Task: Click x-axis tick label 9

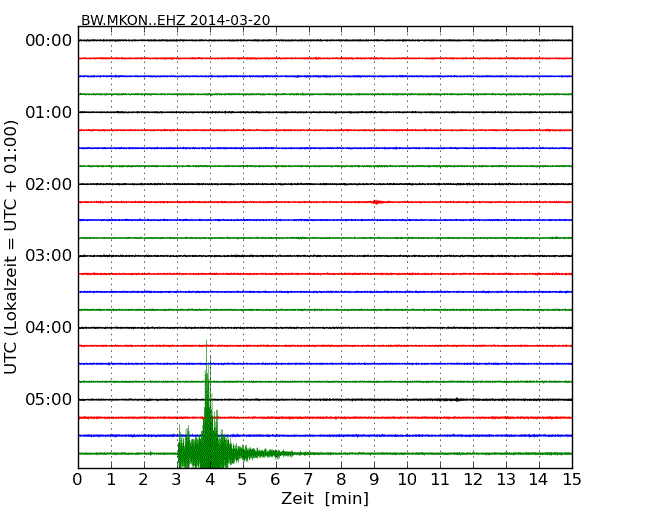Action: (374, 480)
